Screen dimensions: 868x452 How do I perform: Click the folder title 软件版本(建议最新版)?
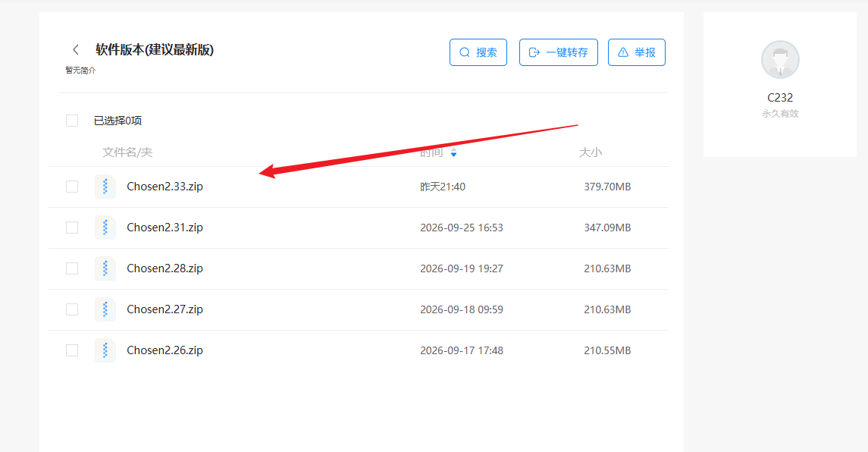155,50
